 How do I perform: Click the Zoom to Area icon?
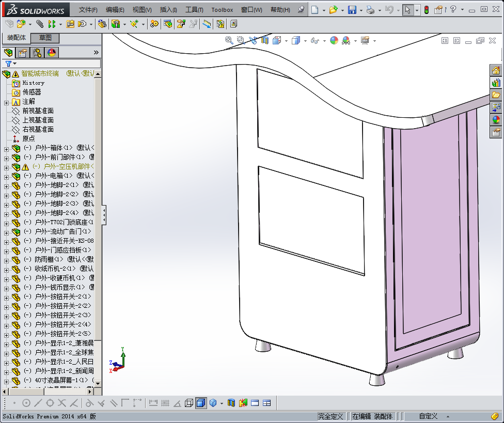241,40
